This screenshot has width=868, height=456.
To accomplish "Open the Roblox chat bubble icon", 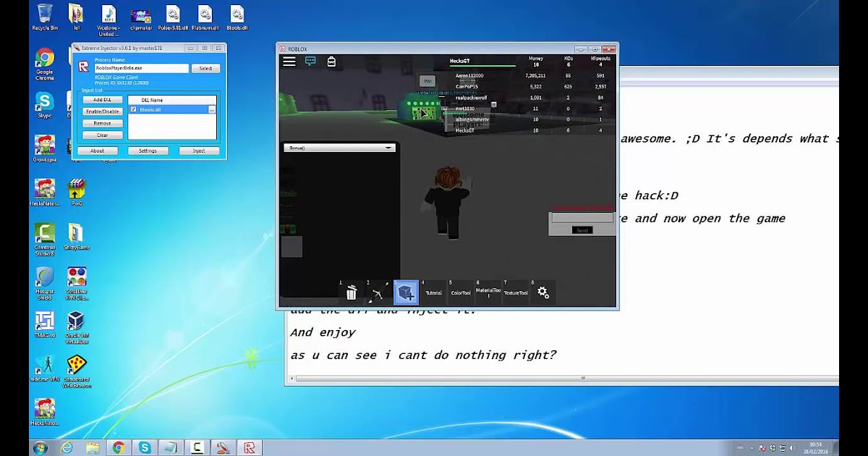I will [310, 62].
